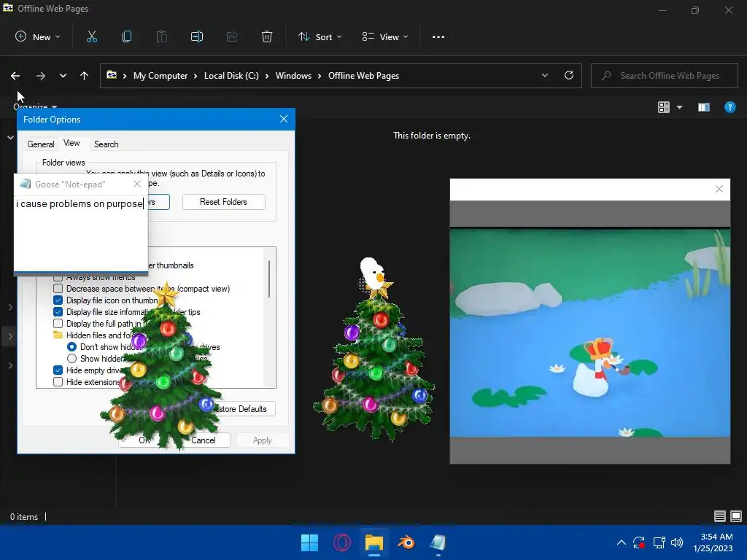Click the Rename icon in toolbar
The width and height of the screenshot is (747, 560).
pyautogui.click(x=197, y=36)
